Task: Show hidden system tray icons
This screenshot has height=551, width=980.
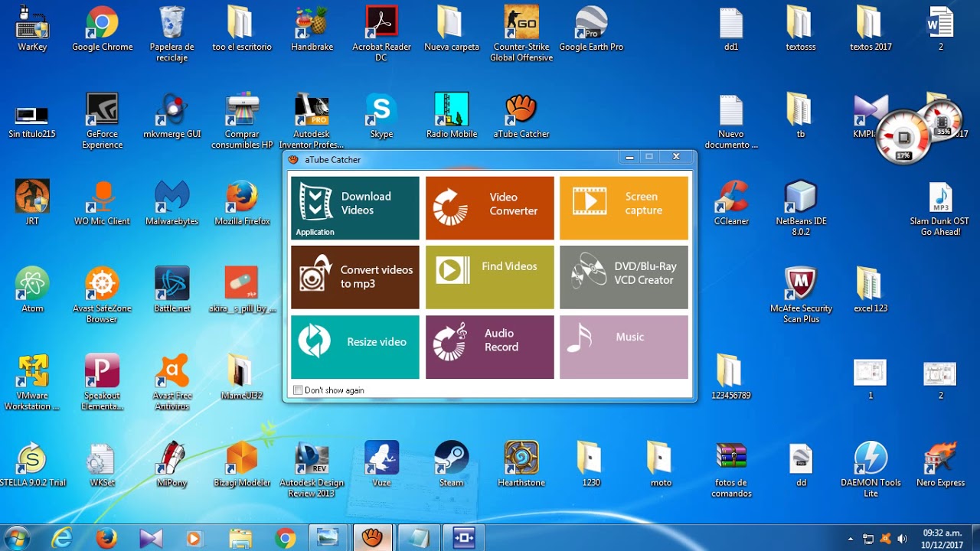Action: pos(851,539)
